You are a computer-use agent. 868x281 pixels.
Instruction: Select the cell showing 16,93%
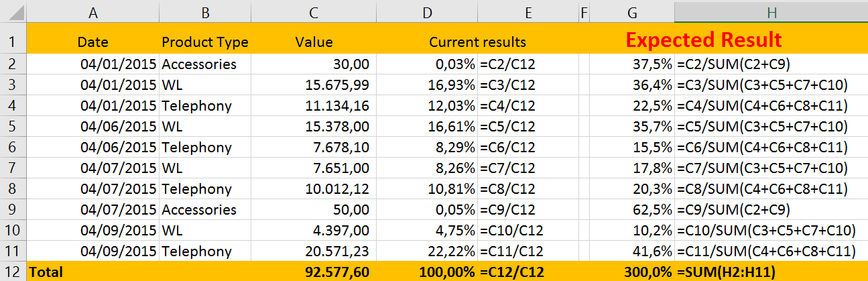pyautogui.click(x=427, y=85)
